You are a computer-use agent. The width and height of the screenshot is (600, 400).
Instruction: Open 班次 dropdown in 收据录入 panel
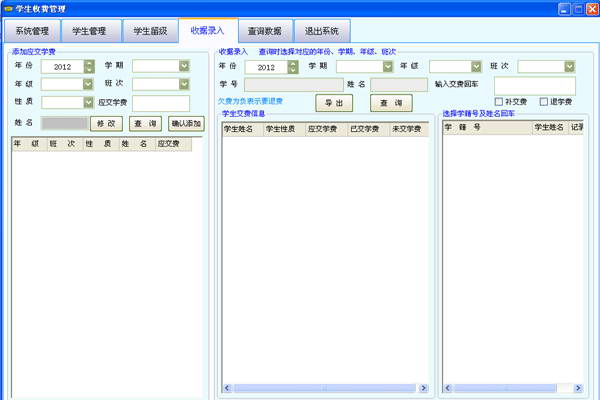(569, 67)
